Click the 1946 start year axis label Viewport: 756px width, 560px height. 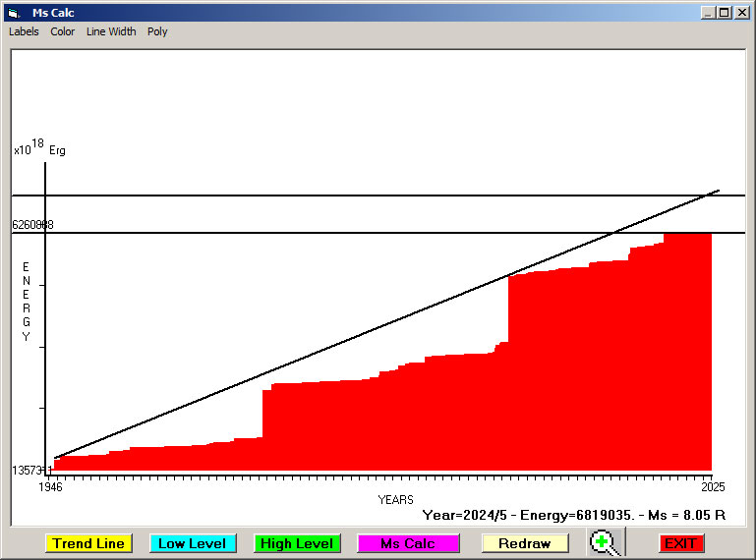pyautogui.click(x=50, y=486)
